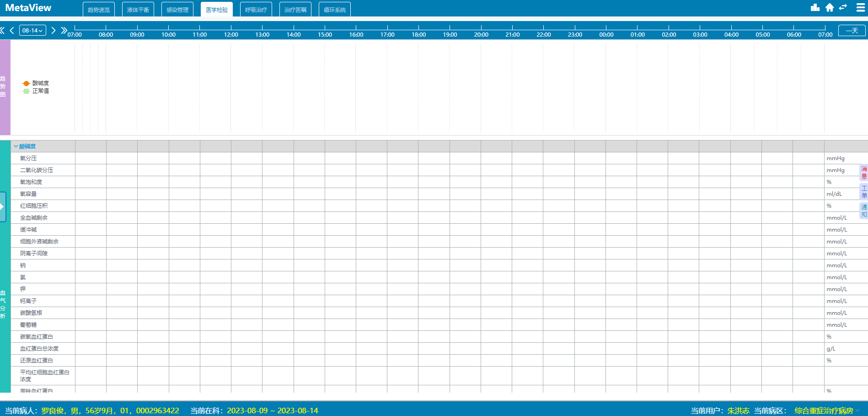Open the 通知 side tab
868x416 pixels.
[864, 211]
